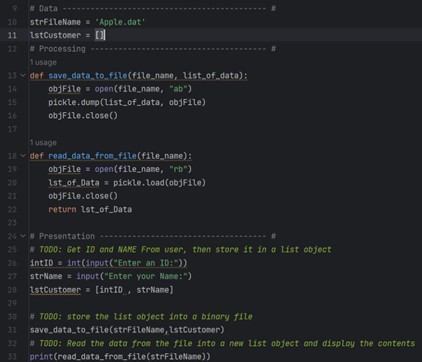Open the '1 usage' hint above read_data_from_file
Viewport: 422px width, 362px height.
click(43, 143)
